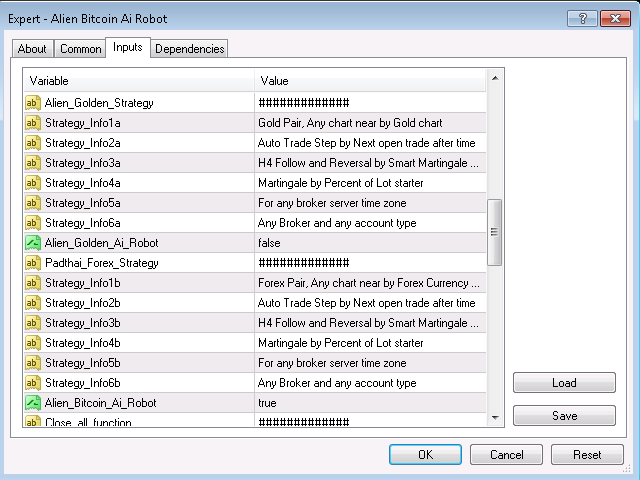Click the ab icon beside Strategy_Info3a
Viewport: 640px width, 480px height.
coord(33,163)
